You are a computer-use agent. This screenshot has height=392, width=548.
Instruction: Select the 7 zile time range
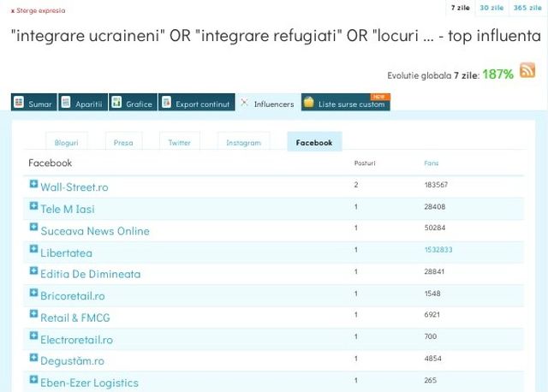tap(461, 8)
